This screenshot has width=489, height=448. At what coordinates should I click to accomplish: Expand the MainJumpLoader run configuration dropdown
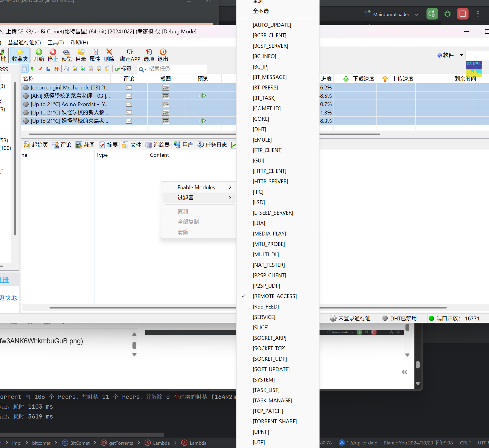coord(417,14)
